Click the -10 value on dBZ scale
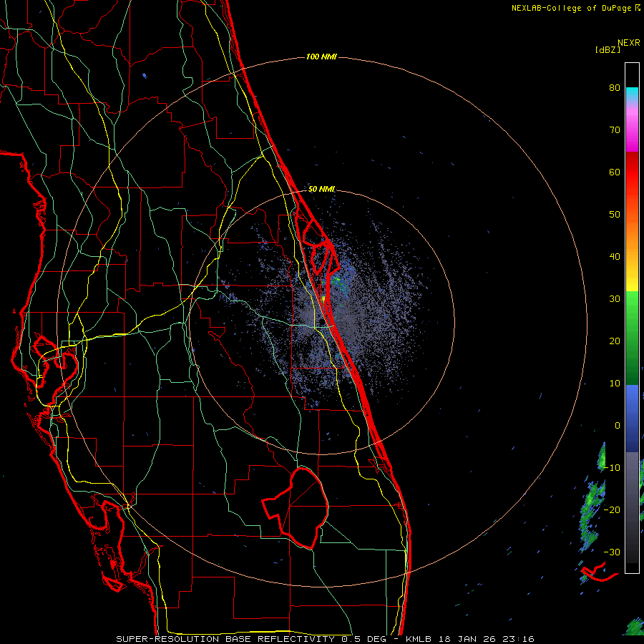 coord(612,468)
